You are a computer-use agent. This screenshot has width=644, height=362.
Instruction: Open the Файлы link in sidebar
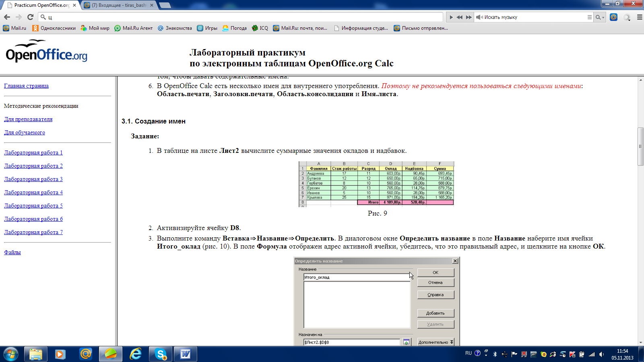12,252
